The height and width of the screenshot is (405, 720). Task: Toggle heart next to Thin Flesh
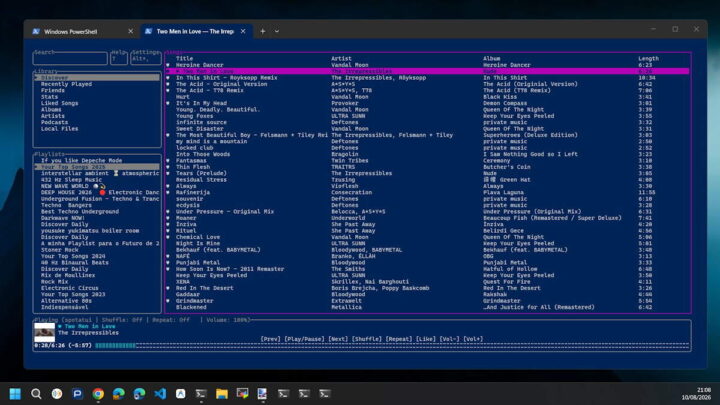(x=168, y=167)
